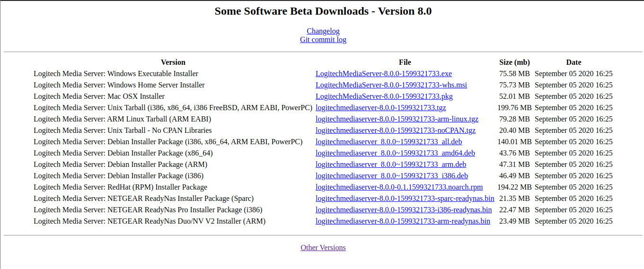
Task: Select 'Windows Executable Installer' version text
Action: coord(153,74)
